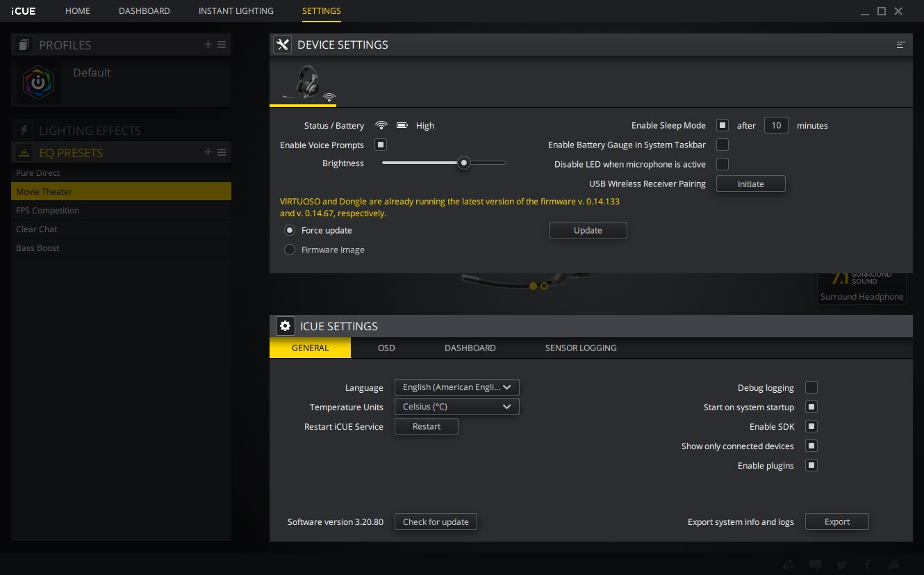Toggle the Enable SDK checkbox

point(811,426)
